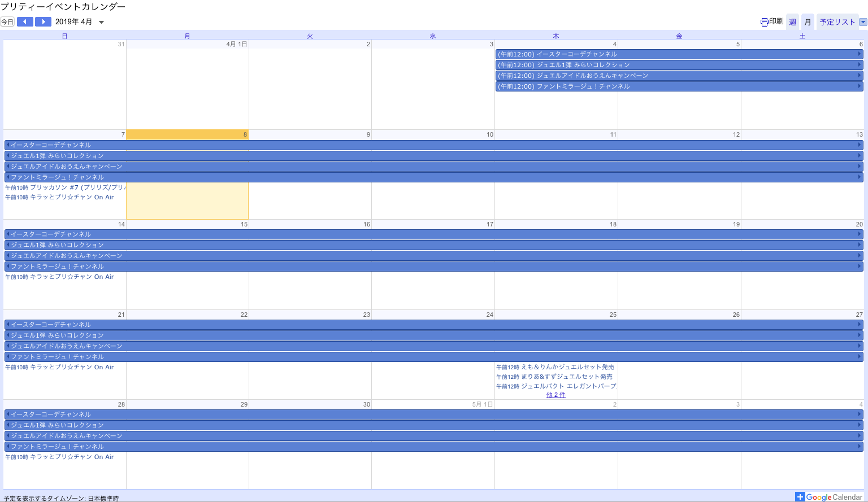Go to the next month arrow

43,22
